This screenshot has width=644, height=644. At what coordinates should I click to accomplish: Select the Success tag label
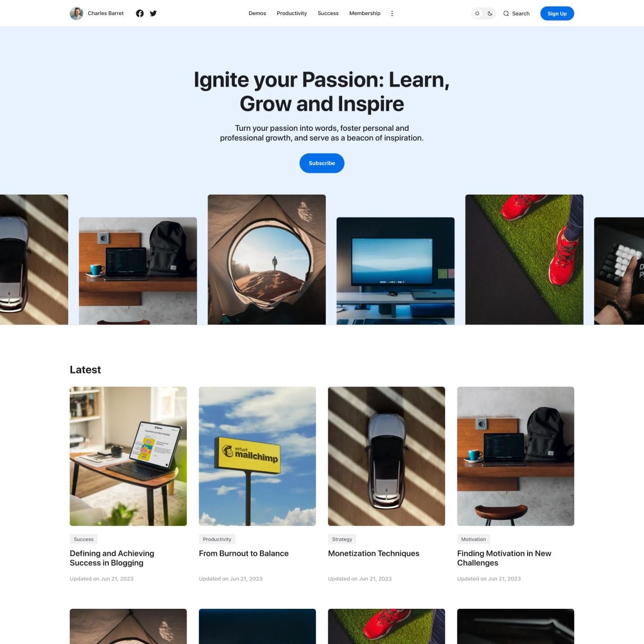click(x=83, y=539)
